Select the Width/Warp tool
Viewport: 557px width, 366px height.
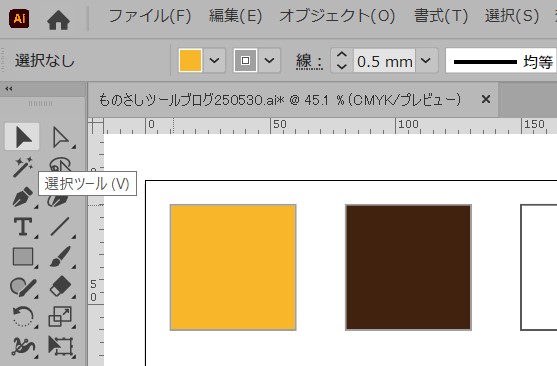click(x=23, y=346)
